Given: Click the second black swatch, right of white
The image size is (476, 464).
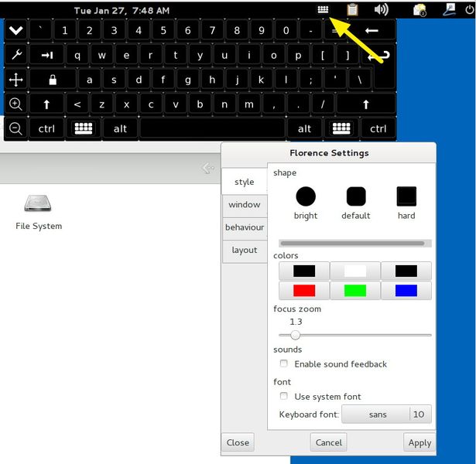Looking at the screenshot, I should [406, 271].
